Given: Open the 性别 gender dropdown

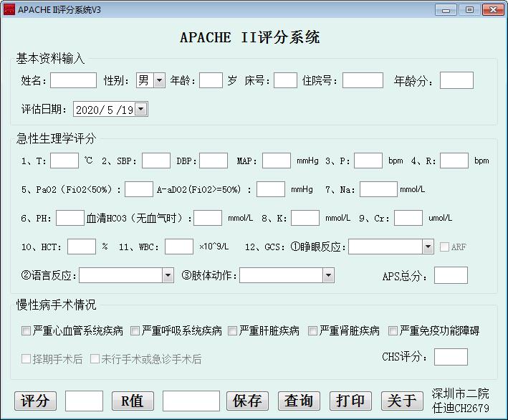Looking at the screenshot, I should (159, 80).
